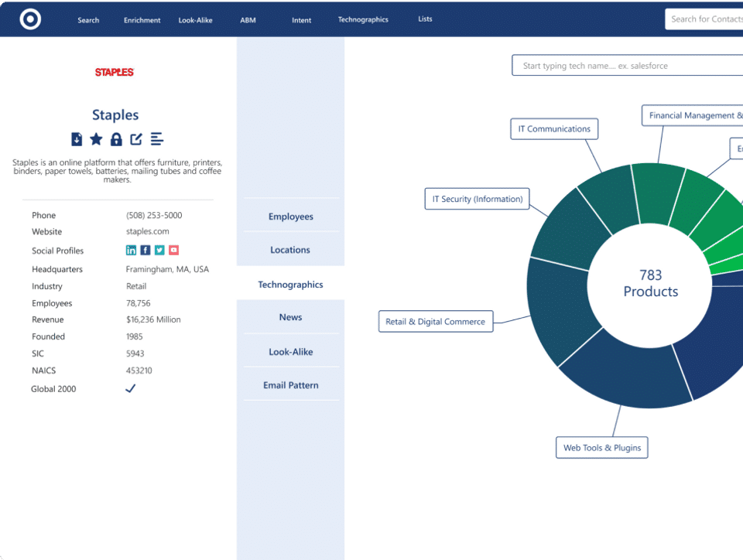
Task: Click the IT Security donut segment
Action: pos(569,232)
